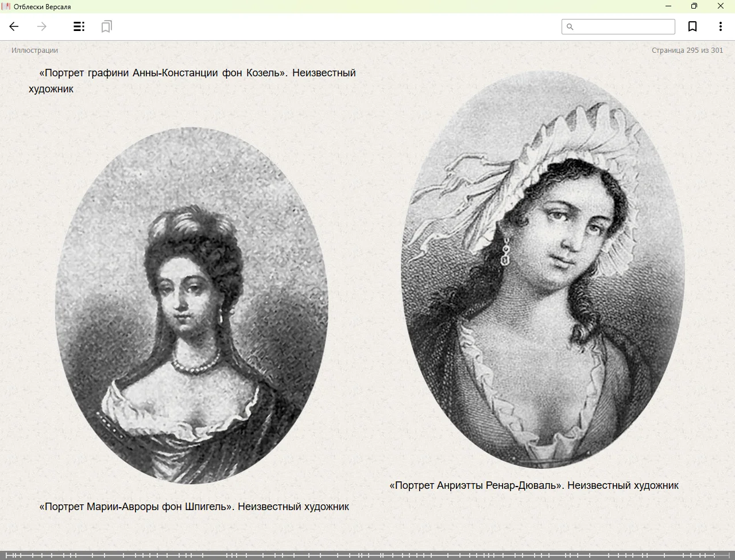Click the forward navigation arrow

(x=42, y=26)
